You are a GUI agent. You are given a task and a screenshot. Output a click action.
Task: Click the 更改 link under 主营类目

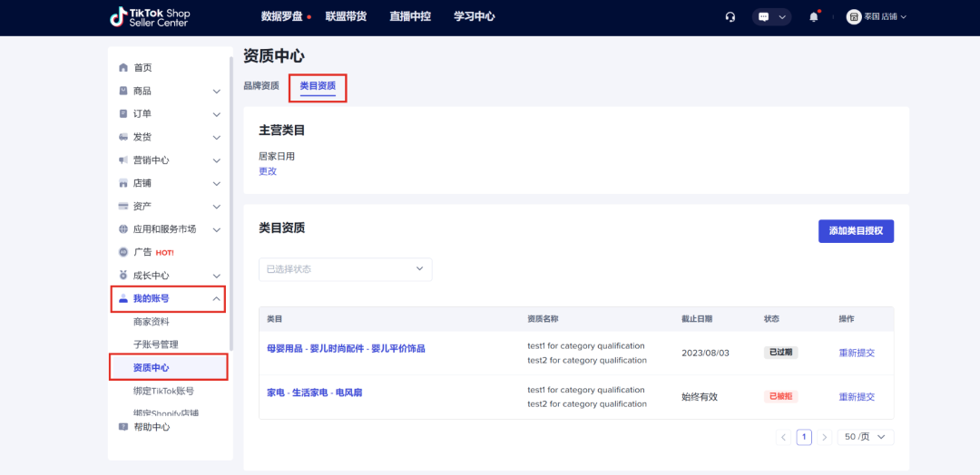(x=268, y=171)
